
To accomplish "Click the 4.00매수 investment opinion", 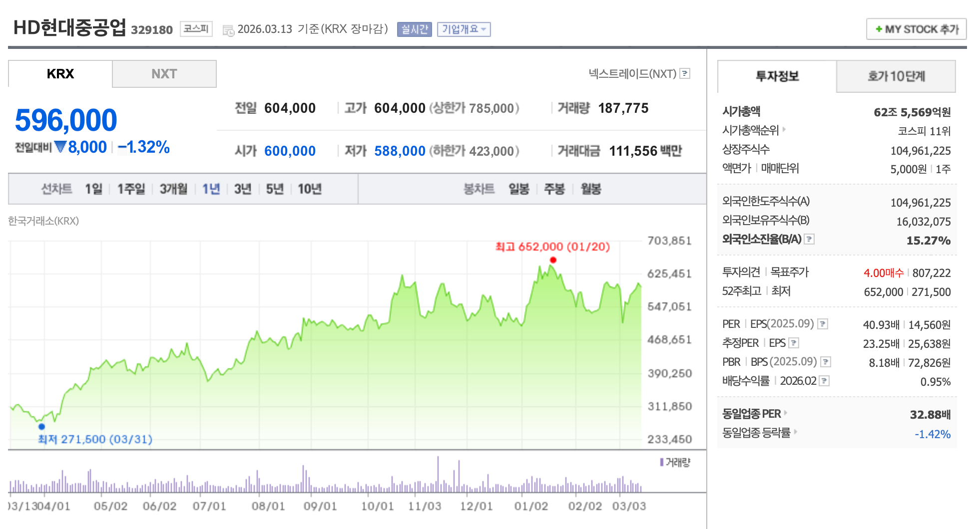I will pos(884,273).
